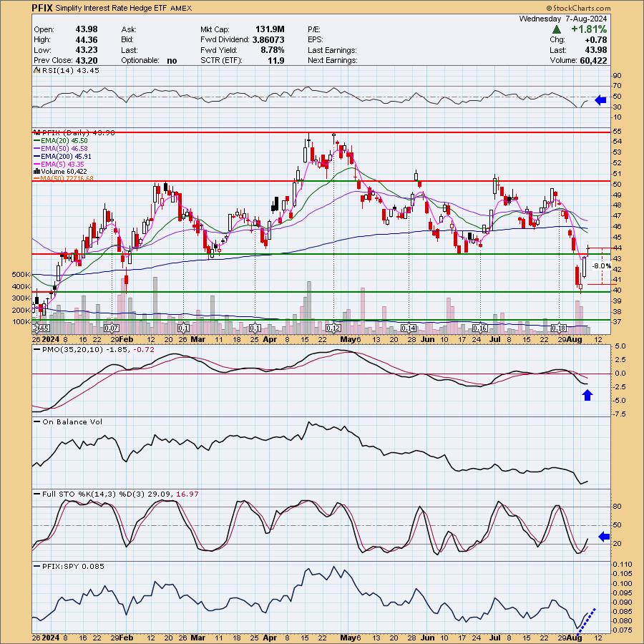Click the .2665 dividend marker at chart start

41,328
